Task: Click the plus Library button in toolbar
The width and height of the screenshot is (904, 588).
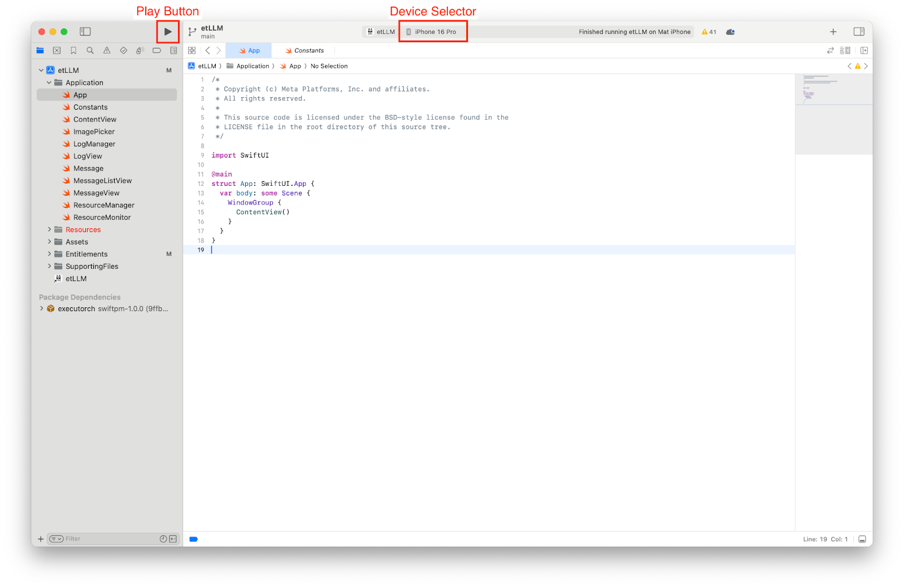Action: coord(833,32)
